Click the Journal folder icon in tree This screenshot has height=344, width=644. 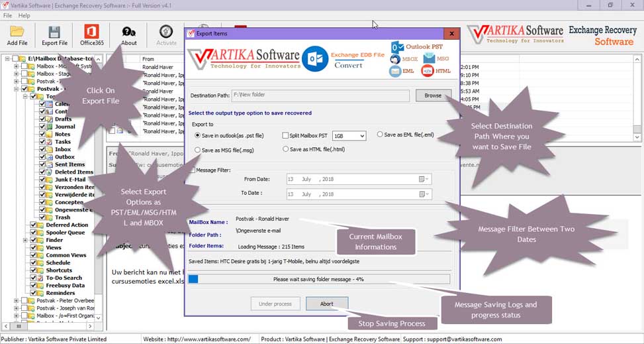(x=50, y=127)
